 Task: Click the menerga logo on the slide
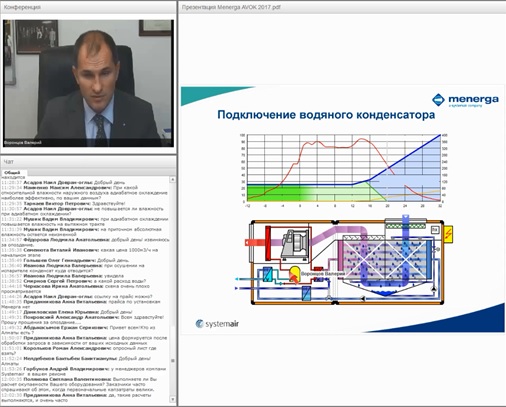[x=465, y=100]
